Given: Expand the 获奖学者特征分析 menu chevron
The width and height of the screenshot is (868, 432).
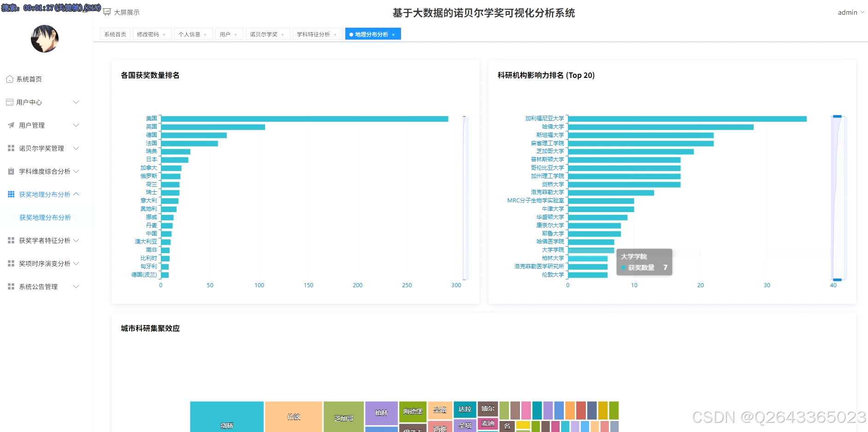Looking at the screenshot, I should tap(76, 241).
